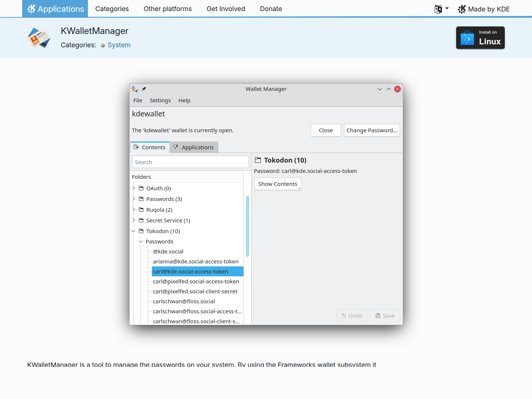This screenshot has height=399, width=532.
Task: Open the Other platforms page
Action: click(168, 8)
